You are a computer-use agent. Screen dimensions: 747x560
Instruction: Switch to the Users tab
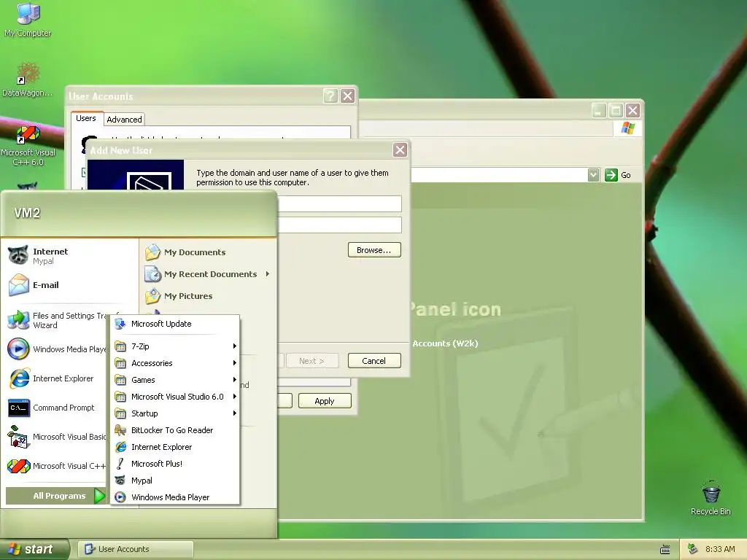pos(86,118)
